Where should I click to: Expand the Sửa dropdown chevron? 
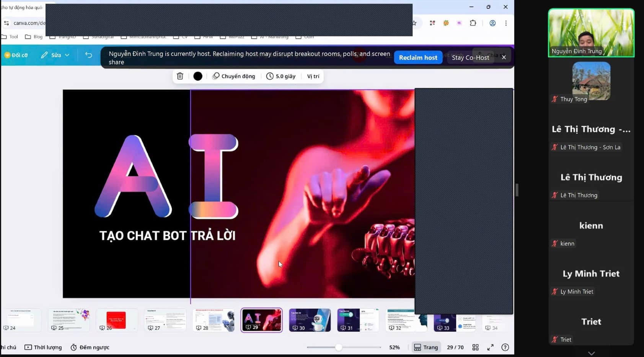coord(68,55)
